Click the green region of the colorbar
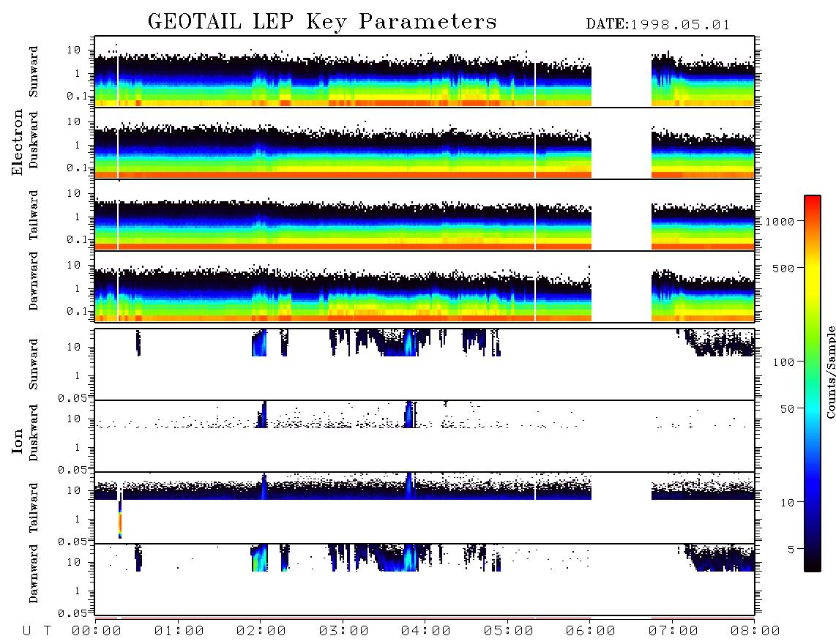This screenshot has height=644, width=836. 812,347
